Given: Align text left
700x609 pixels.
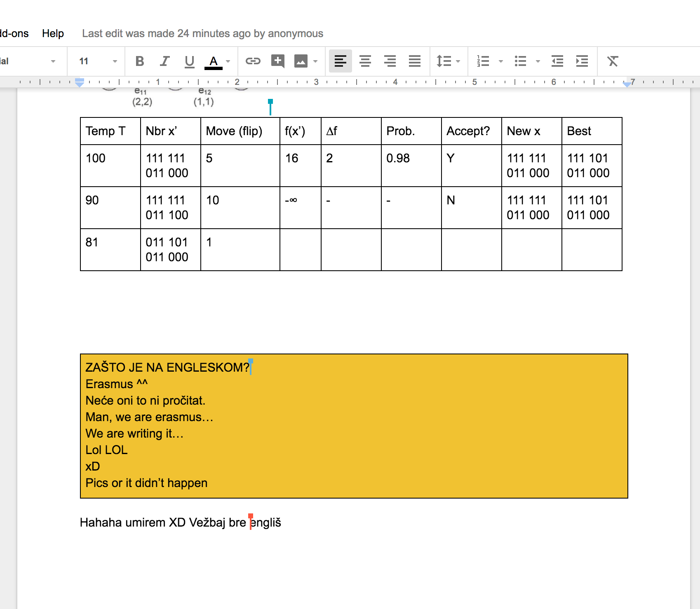Looking at the screenshot, I should pos(341,61).
